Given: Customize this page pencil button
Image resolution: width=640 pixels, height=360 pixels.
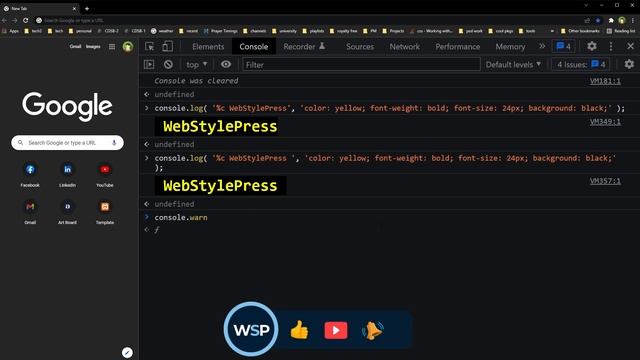Looking at the screenshot, I should point(127,352).
